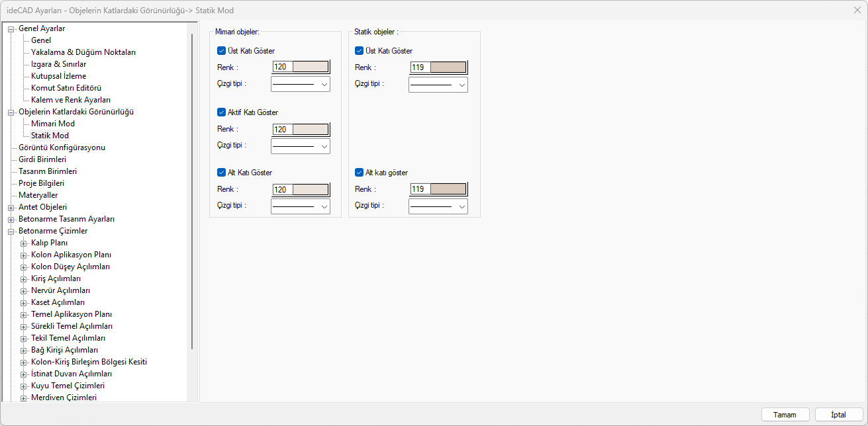Click the Aktif Katı color number field
Viewport: 868px width, 426px height.
pos(282,130)
